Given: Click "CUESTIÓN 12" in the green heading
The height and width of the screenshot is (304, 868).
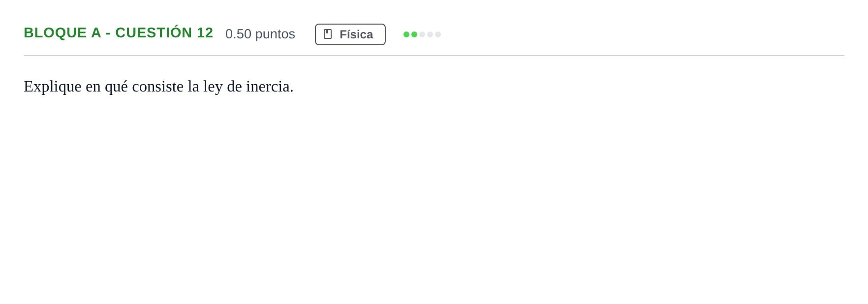Looking at the screenshot, I should (164, 33).
